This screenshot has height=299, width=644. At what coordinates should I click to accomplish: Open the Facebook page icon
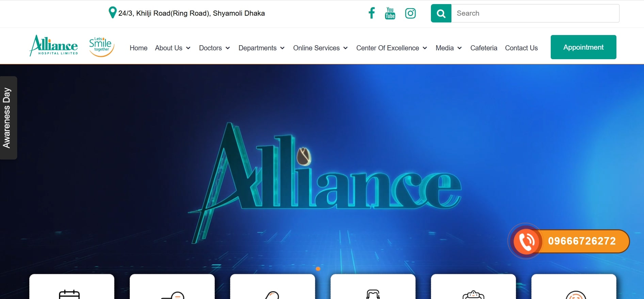click(x=372, y=13)
